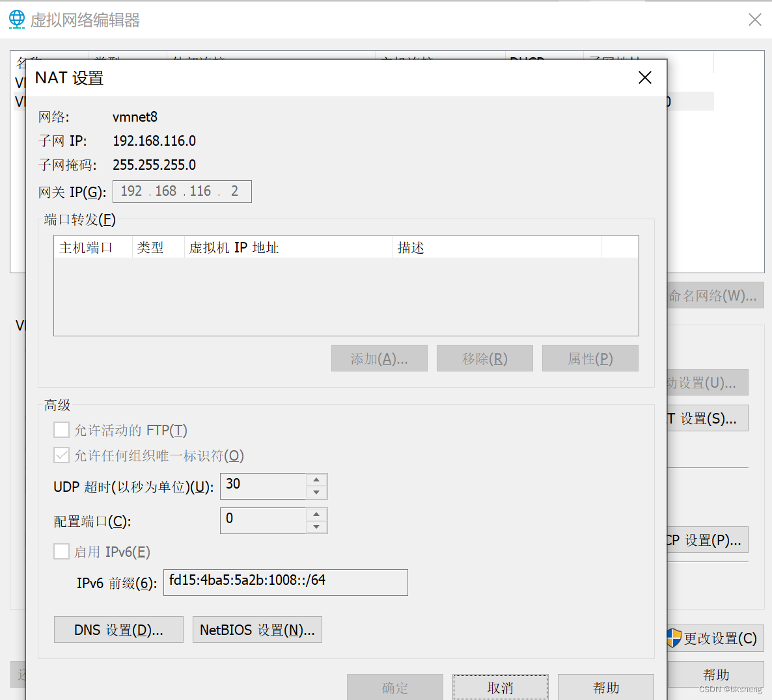
Task: Enable the 允许活动的 FTP checkbox
Action: (61, 430)
